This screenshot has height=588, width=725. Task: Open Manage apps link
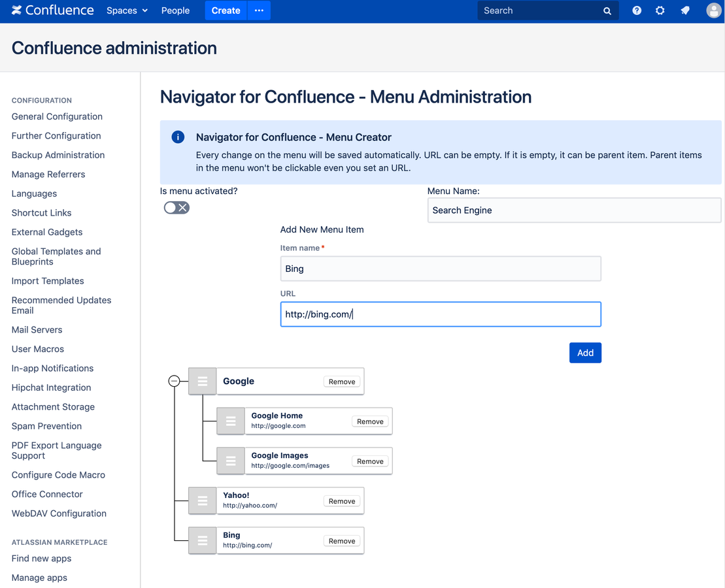point(39,578)
